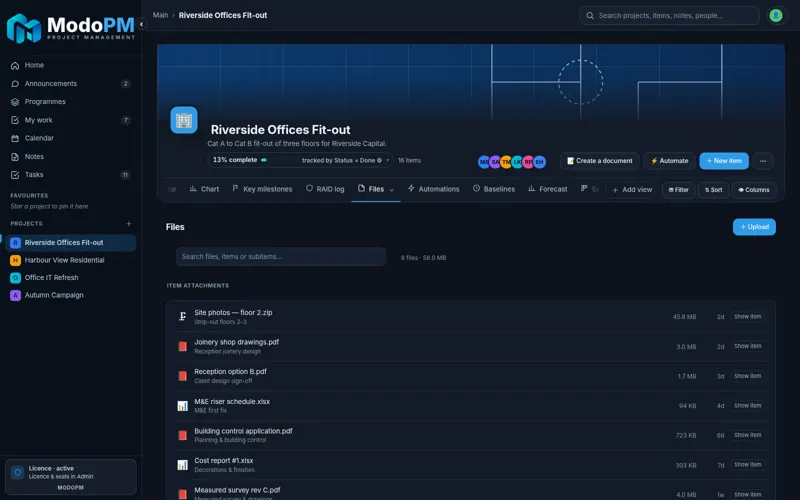
Task: Click the Automate button
Action: pyautogui.click(x=669, y=161)
